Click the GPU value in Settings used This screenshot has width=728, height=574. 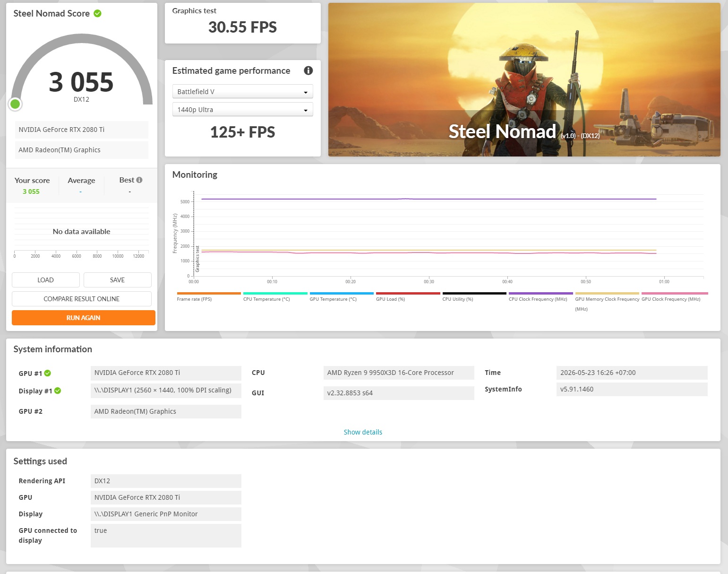click(166, 497)
